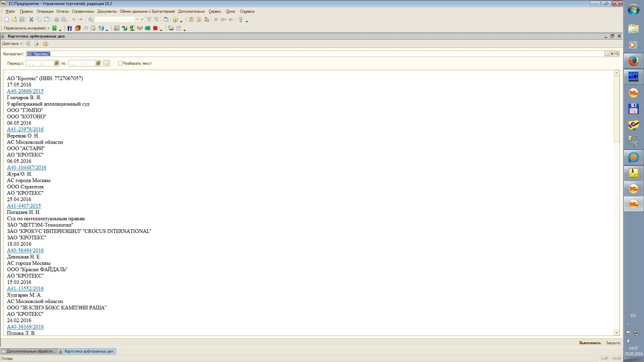Click ellipsis select button in Контрагент field
The width and height of the screenshot is (644, 362).
(x=607, y=54)
